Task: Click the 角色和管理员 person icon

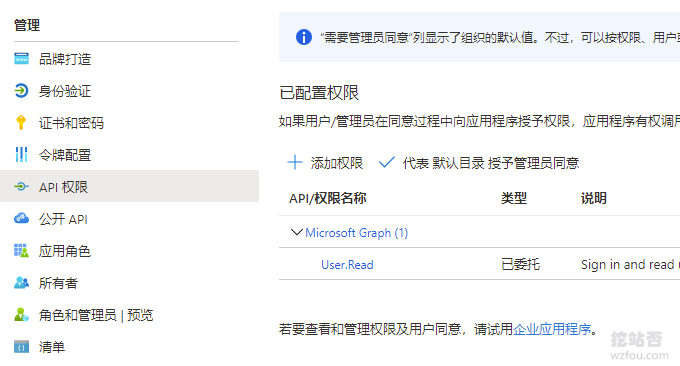Action: pyautogui.click(x=21, y=314)
